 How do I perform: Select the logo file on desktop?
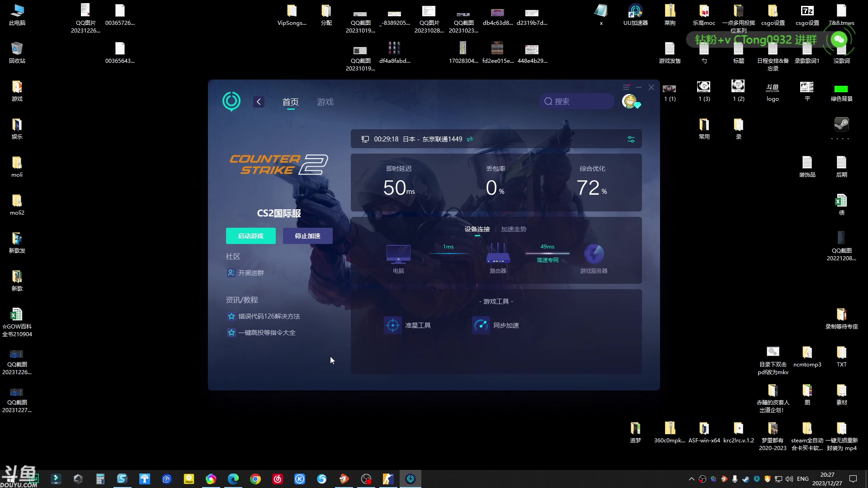[773, 92]
